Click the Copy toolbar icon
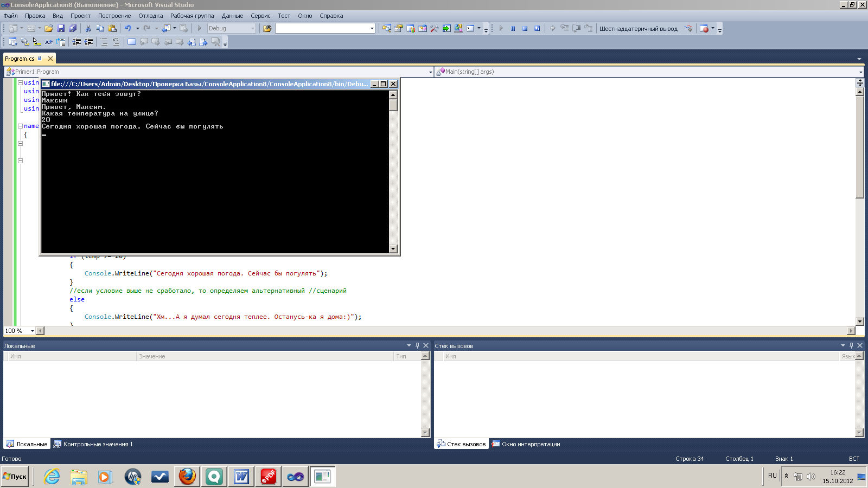Image resolution: width=868 pixels, height=488 pixels. pos(100,28)
